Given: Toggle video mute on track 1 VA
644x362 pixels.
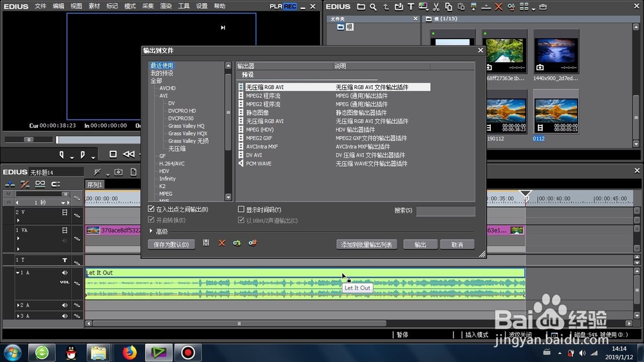Looking at the screenshot, I should click(64, 230).
